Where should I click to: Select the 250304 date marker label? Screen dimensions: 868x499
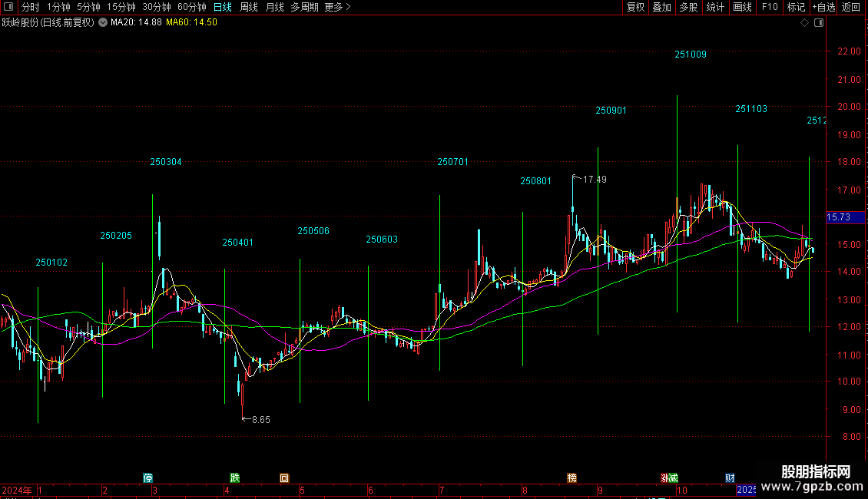[x=165, y=162]
